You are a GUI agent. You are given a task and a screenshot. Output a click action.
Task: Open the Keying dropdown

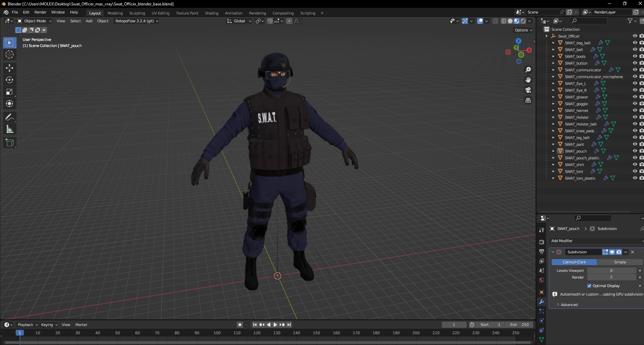click(x=49, y=325)
